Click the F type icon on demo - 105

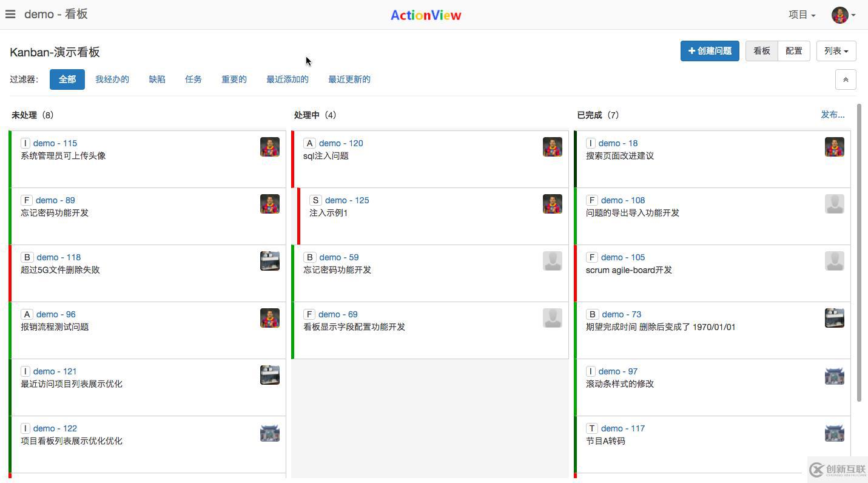pyautogui.click(x=592, y=257)
